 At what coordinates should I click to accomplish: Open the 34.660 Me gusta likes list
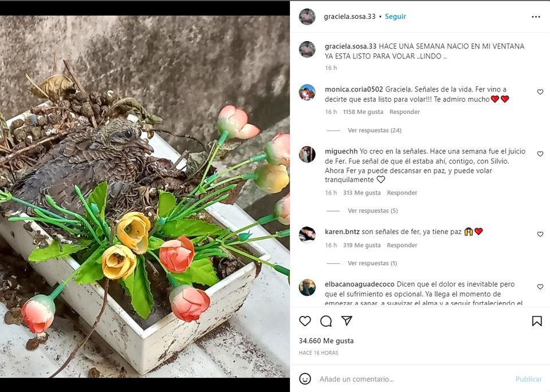pyautogui.click(x=326, y=340)
